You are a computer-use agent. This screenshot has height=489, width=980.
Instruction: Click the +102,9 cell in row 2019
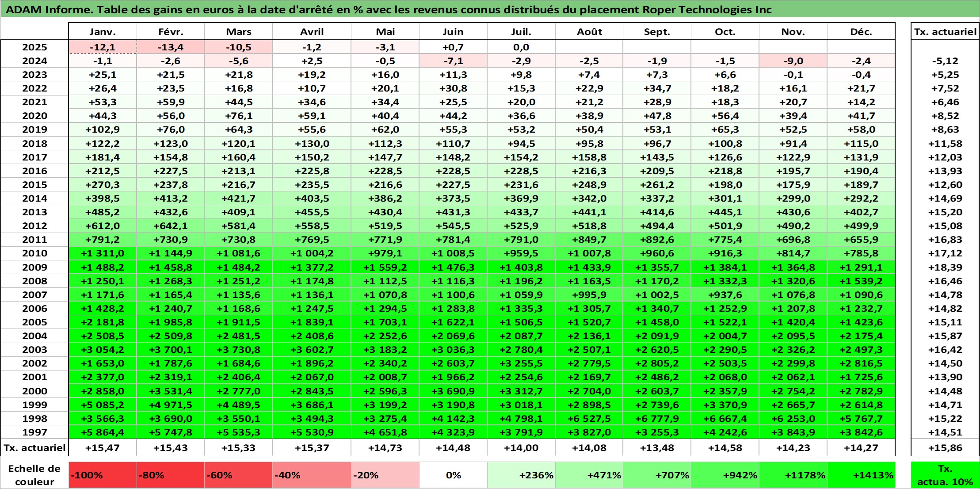(103, 130)
